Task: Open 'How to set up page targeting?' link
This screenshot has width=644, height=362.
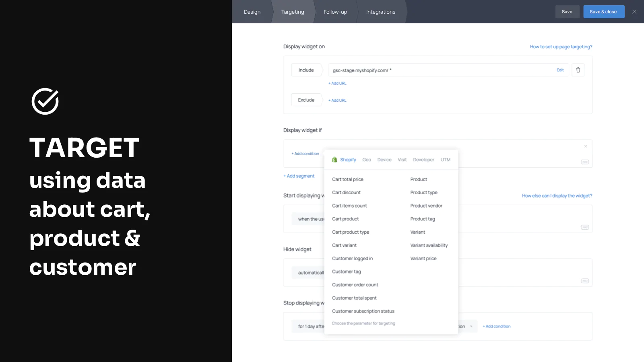Action: tap(561, 47)
